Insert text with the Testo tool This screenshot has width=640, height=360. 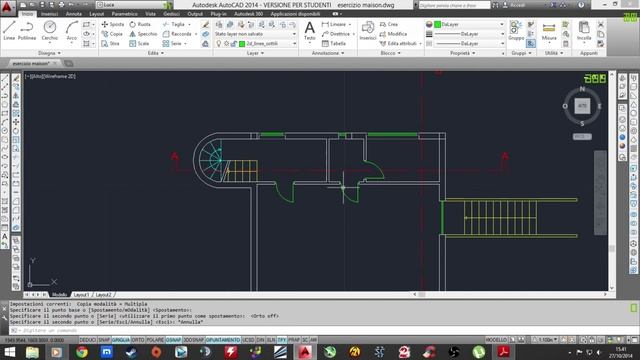point(310,31)
